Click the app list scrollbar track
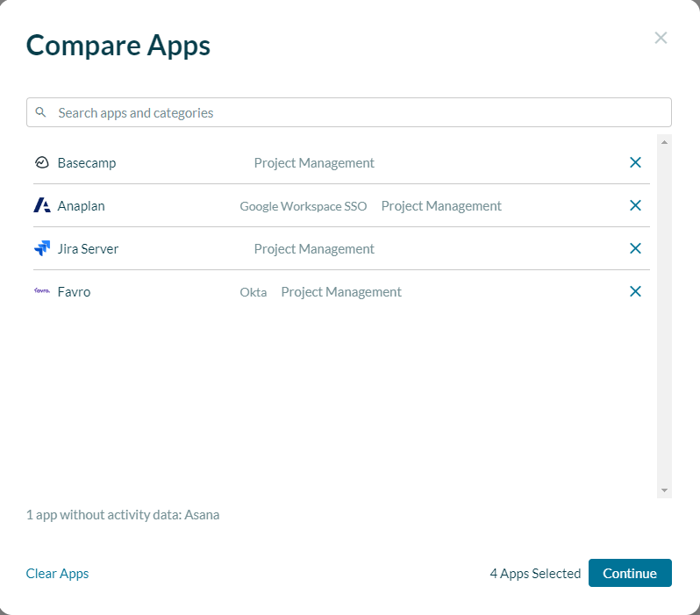Image resolution: width=700 pixels, height=615 pixels. click(x=664, y=316)
